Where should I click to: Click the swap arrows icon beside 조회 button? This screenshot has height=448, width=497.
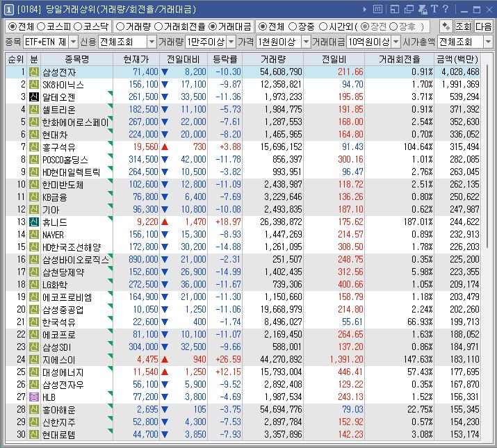click(x=446, y=26)
